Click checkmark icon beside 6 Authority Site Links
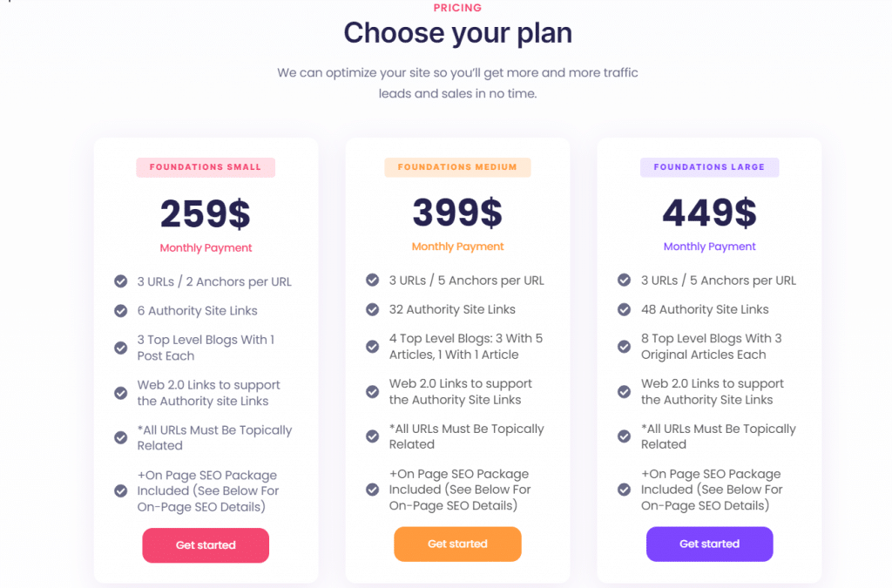The height and width of the screenshot is (588, 892). pyautogui.click(x=121, y=311)
